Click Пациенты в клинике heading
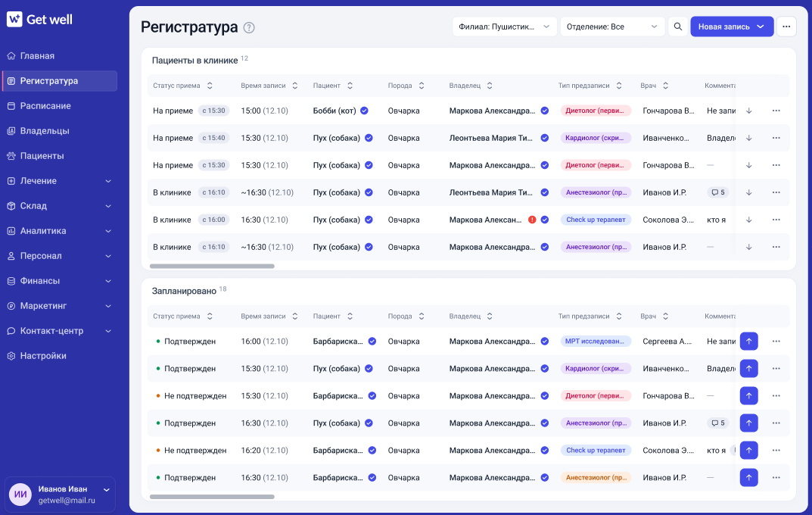Viewport: 812px width, 515px height. click(x=194, y=61)
